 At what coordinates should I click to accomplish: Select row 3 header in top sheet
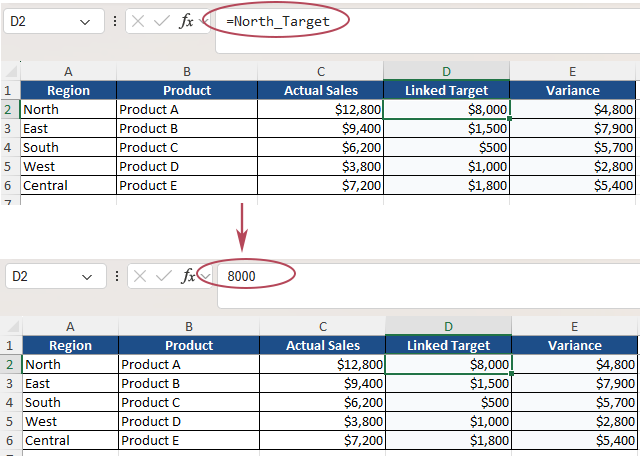point(8,129)
